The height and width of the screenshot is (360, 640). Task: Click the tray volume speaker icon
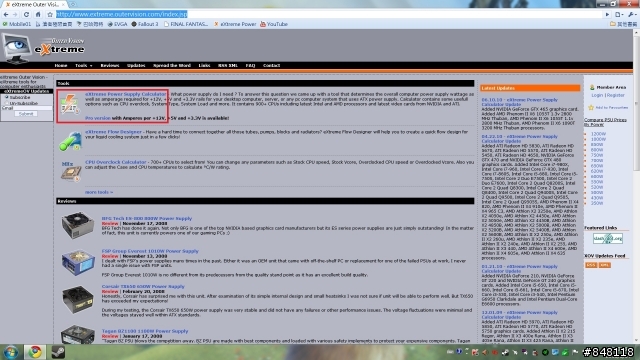click(x=484, y=352)
